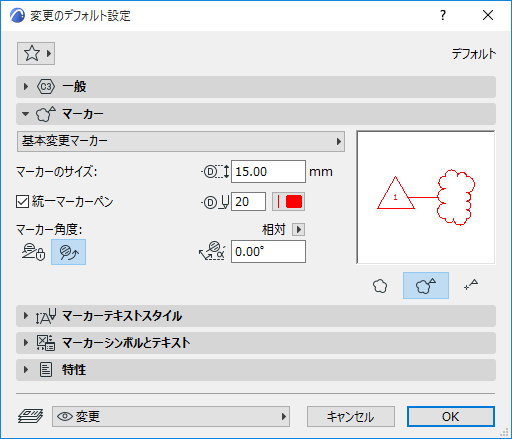Click the app logo in the title bar
512x439 pixels.
click(17, 16)
